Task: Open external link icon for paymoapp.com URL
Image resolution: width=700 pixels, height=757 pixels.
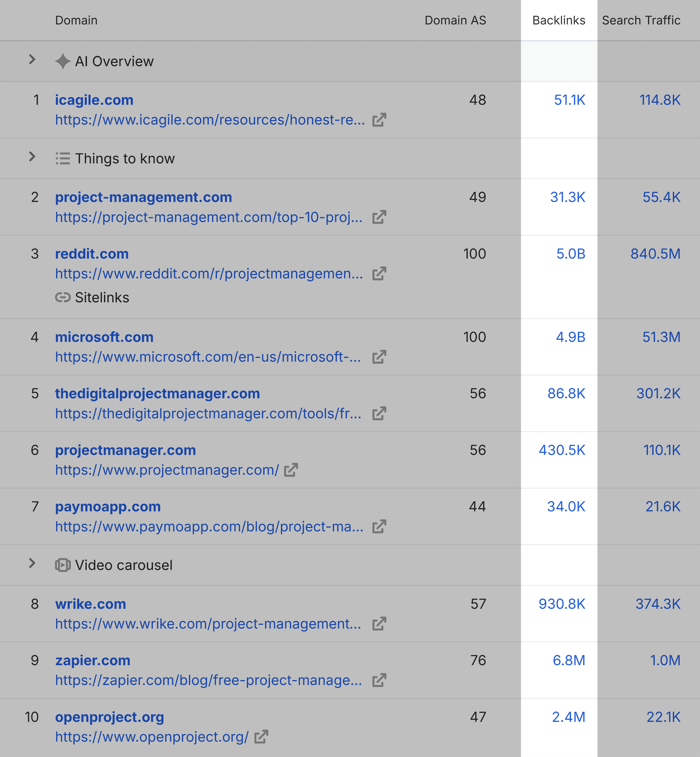Action: click(x=379, y=527)
